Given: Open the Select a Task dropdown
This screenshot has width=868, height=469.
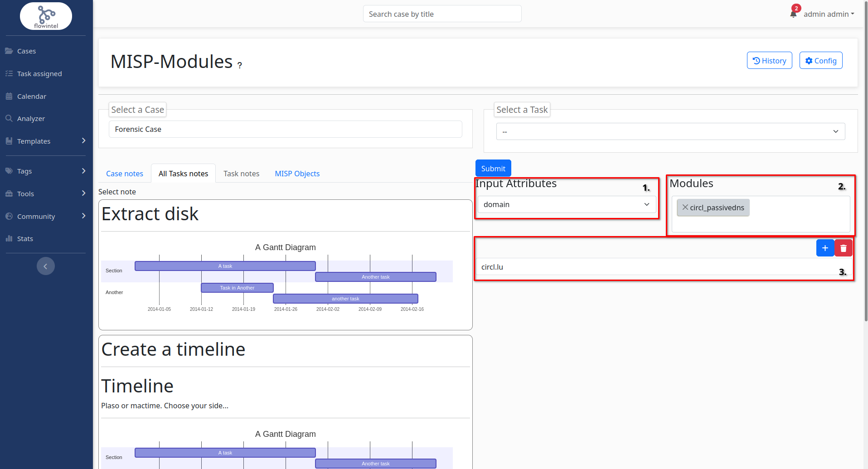Looking at the screenshot, I should click(x=670, y=131).
